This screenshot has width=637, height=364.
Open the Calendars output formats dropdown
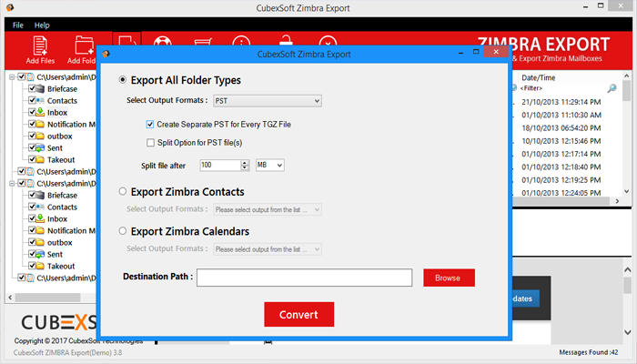pos(268,249)
